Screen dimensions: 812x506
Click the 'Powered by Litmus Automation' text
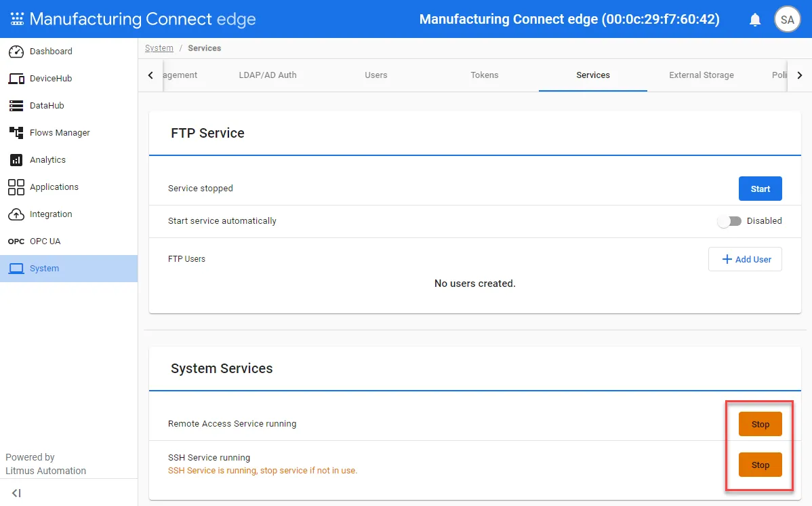point(45,464)
